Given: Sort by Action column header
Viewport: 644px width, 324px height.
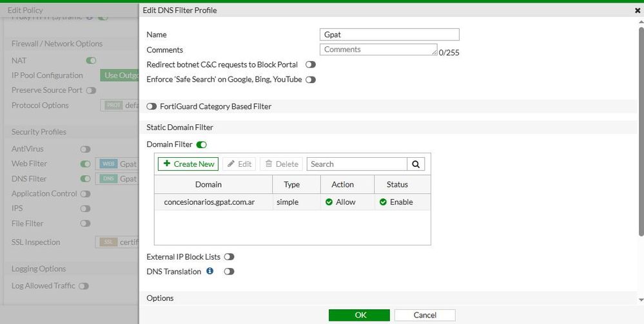Looking at the screenshot, I should [347, 184].
